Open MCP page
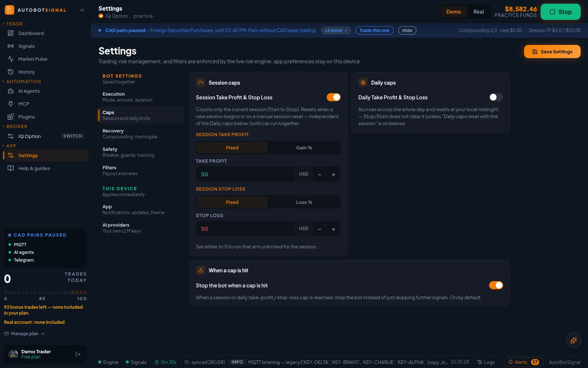This screenshot has height=368, width=588. [46, 104]
